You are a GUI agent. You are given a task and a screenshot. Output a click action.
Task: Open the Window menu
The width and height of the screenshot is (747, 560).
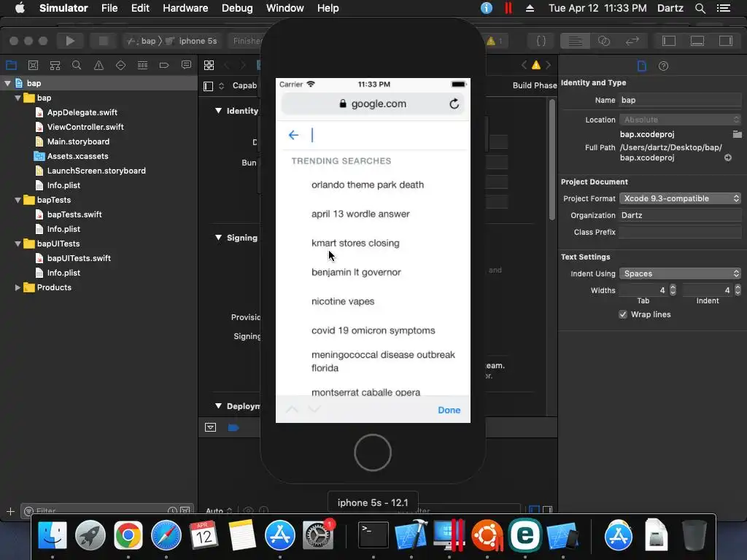click(285, 8)
